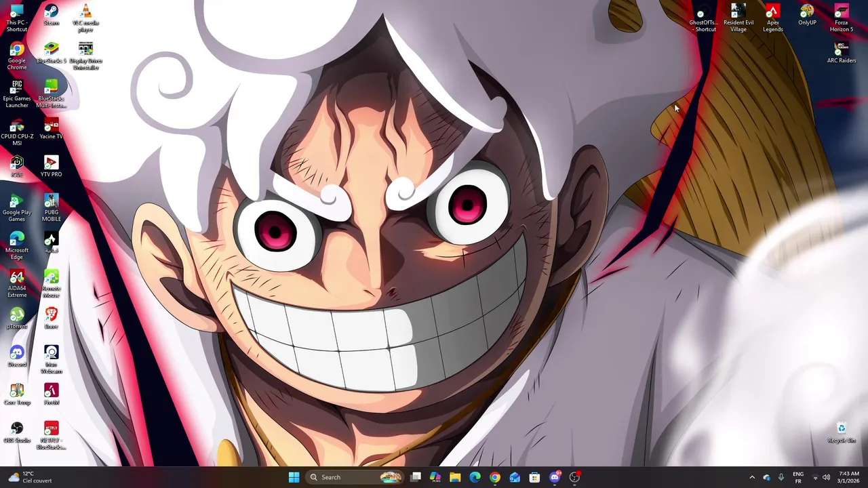The width and height of the screenshot is (868, 488).
Task: Select the Google Play Games desktop icon
Action: (17, 208)
